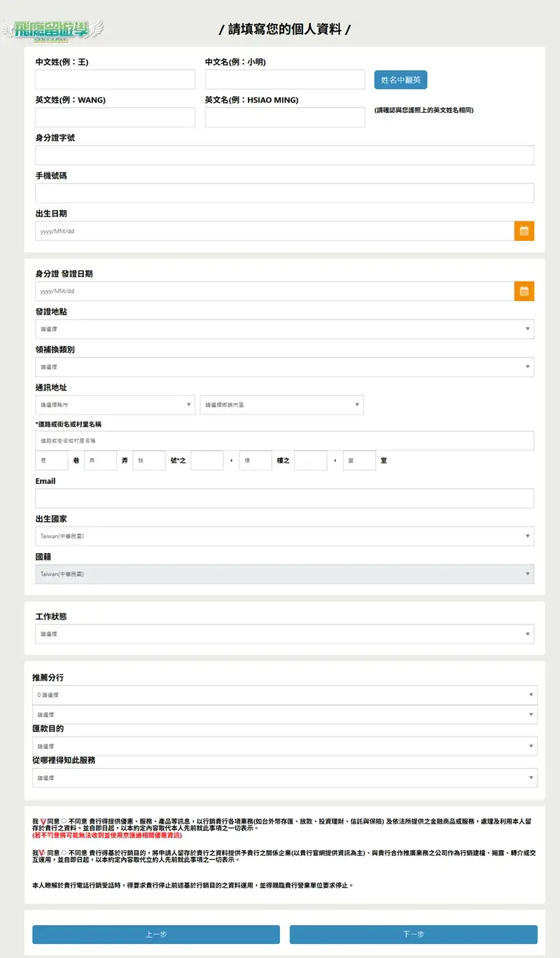The image size is (560, 958).
Task: Click the Email input field
Action: (x=283, y=497)
